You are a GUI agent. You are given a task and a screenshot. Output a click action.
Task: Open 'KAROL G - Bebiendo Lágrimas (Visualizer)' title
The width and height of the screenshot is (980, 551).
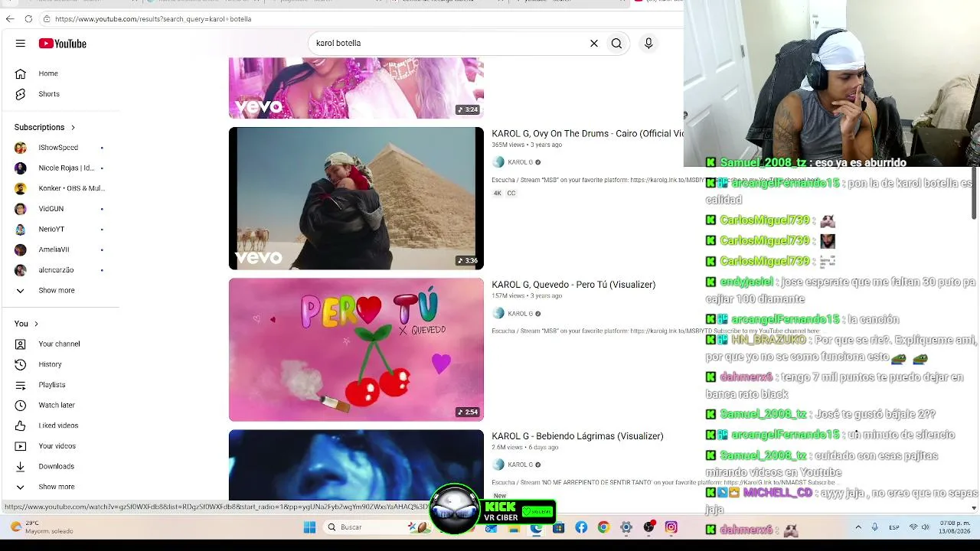(577, 436)
